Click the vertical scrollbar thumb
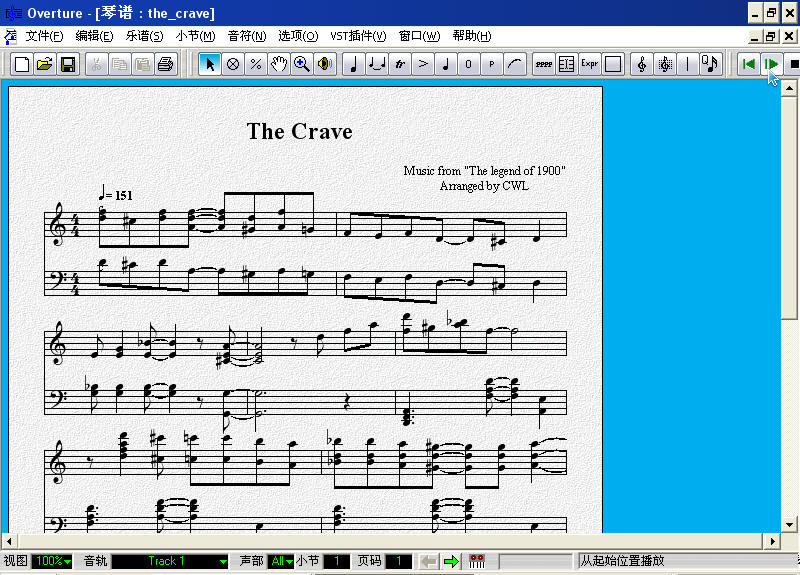 pos(789,208)
